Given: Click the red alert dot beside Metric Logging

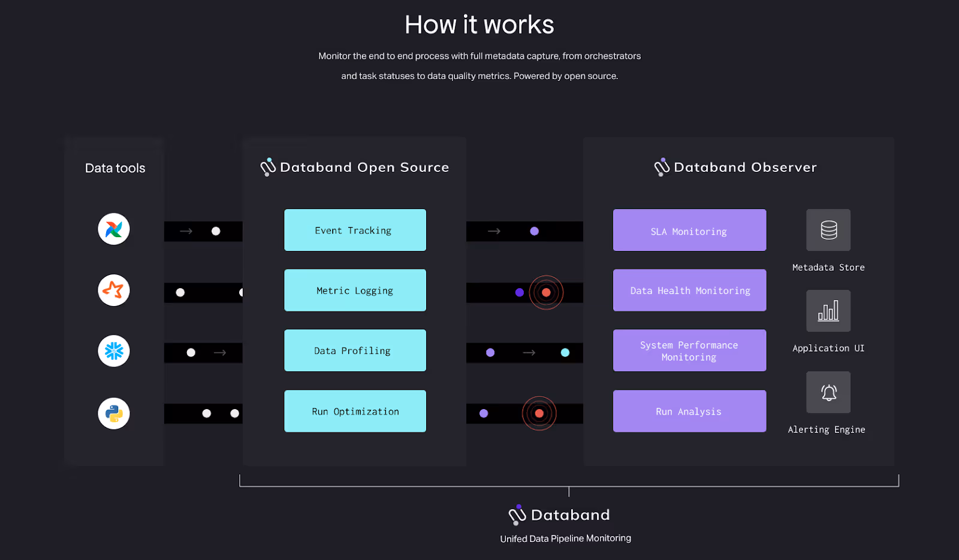Looking at the screenshot, I should [546, 292].
